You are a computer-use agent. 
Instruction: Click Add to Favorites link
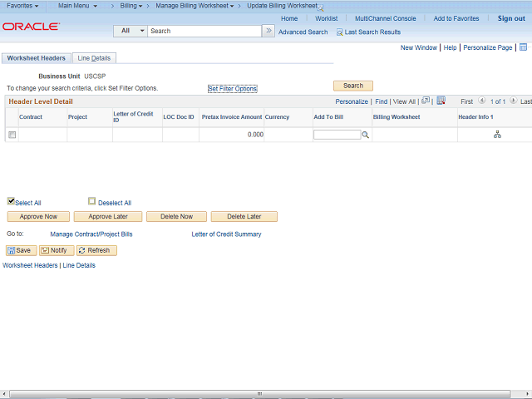(456, 18)
